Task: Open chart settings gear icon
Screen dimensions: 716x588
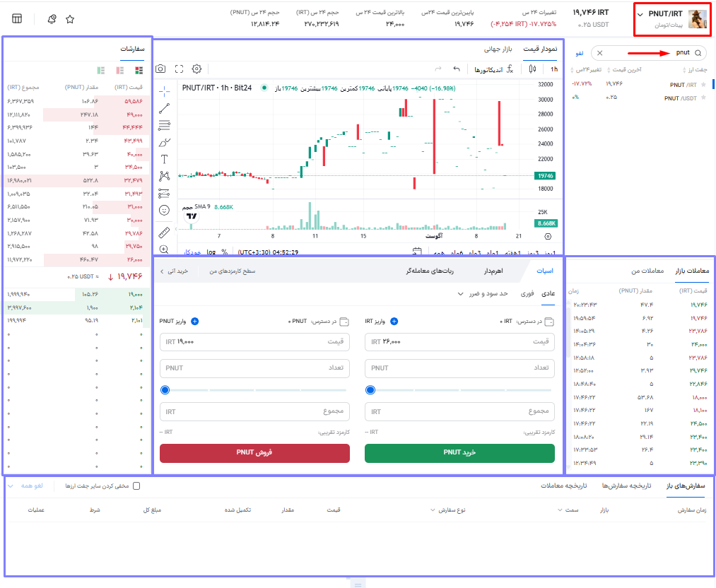Action: click(x=197, y=69)
